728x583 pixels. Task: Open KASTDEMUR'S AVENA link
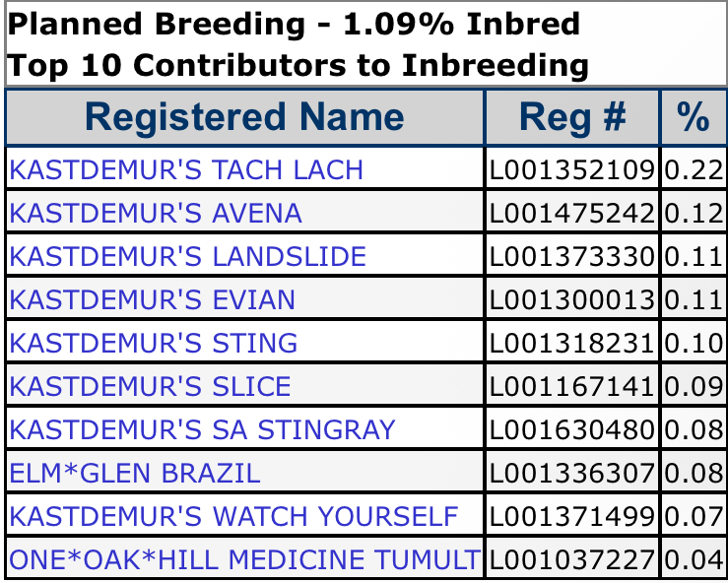pyautogui.click(x=156, y=214)
